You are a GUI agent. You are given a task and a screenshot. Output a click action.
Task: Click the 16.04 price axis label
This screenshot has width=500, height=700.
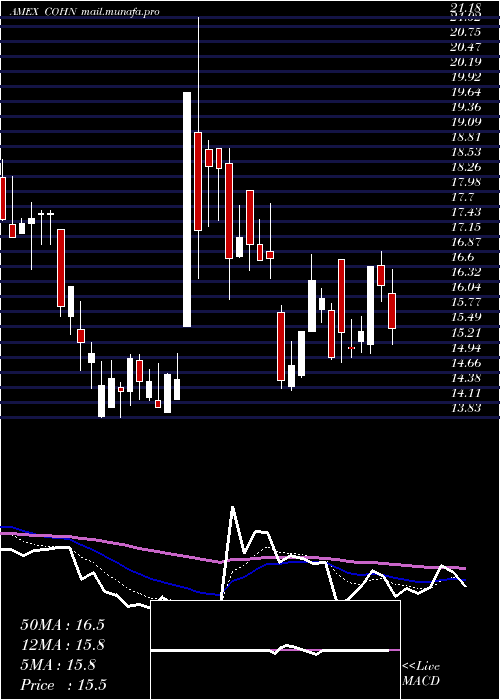(x=466, y=287)
